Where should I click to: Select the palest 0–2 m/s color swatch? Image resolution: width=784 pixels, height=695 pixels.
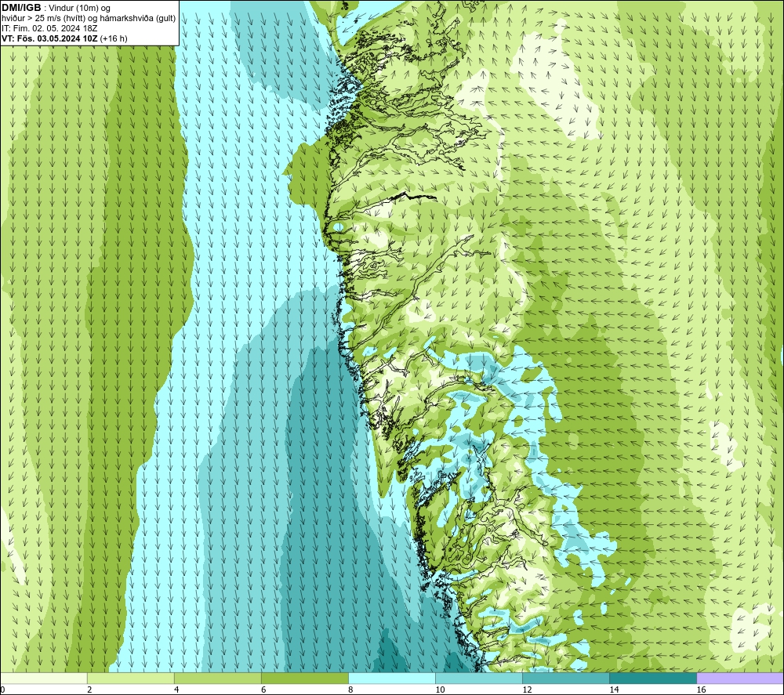(x=43, y=678)
